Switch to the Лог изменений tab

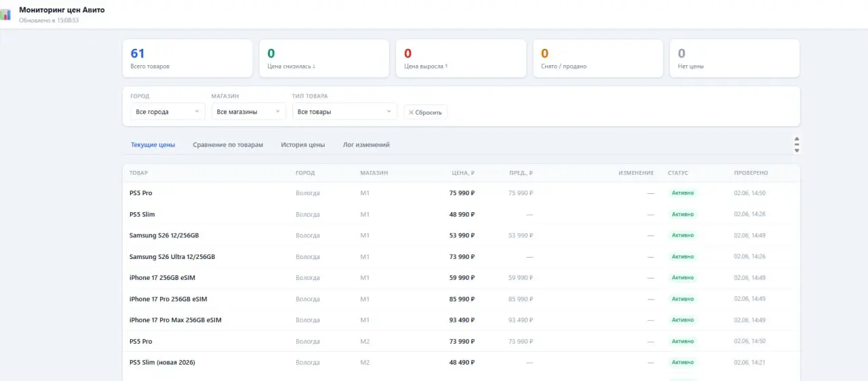pos(366,144)
